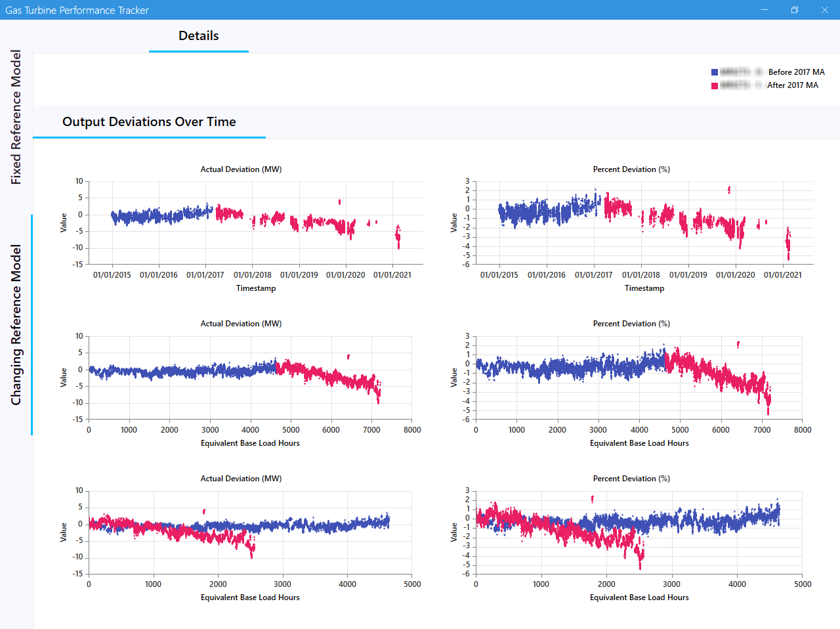The image size is (840, 629).
Task: Click the Timestamp axis label under top-right chart
Action: point(644,288)
